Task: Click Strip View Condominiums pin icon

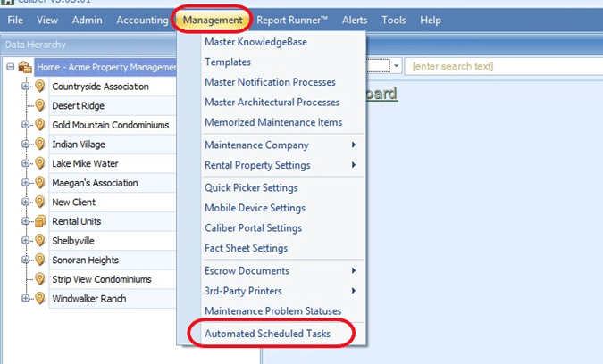Action: pos(40,278)
